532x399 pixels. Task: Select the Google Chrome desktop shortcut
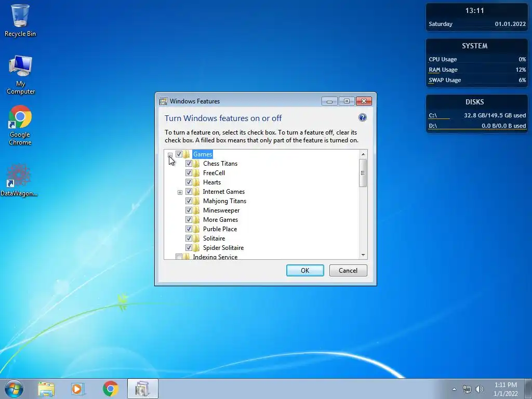pyautogui.click(x=20, y=126)
